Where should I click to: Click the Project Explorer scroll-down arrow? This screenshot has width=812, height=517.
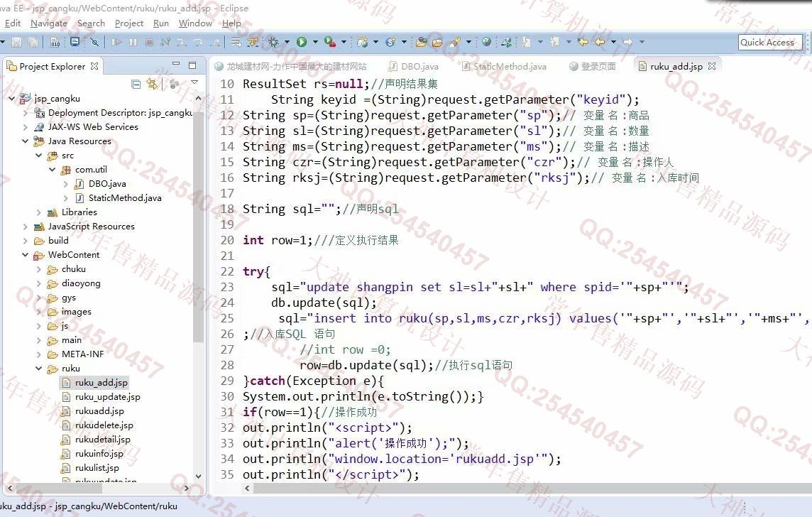click(198, 476)
